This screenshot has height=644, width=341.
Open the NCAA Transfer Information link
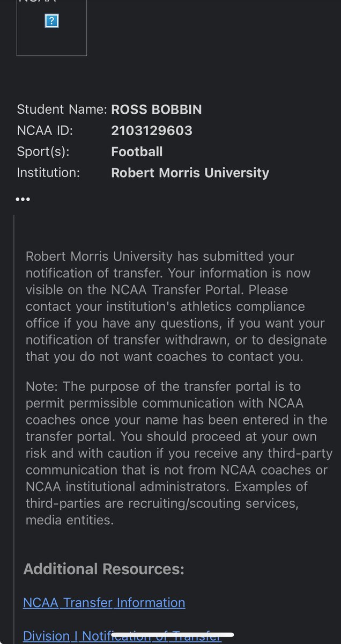click(x=104, y=603)
